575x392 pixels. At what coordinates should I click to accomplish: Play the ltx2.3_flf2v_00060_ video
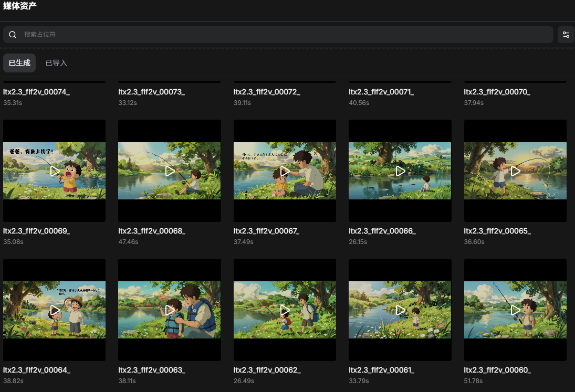point(515,310)
